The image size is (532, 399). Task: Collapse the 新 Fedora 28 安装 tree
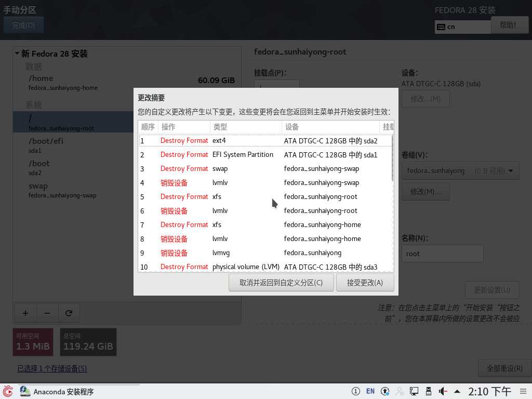point(17,54)
